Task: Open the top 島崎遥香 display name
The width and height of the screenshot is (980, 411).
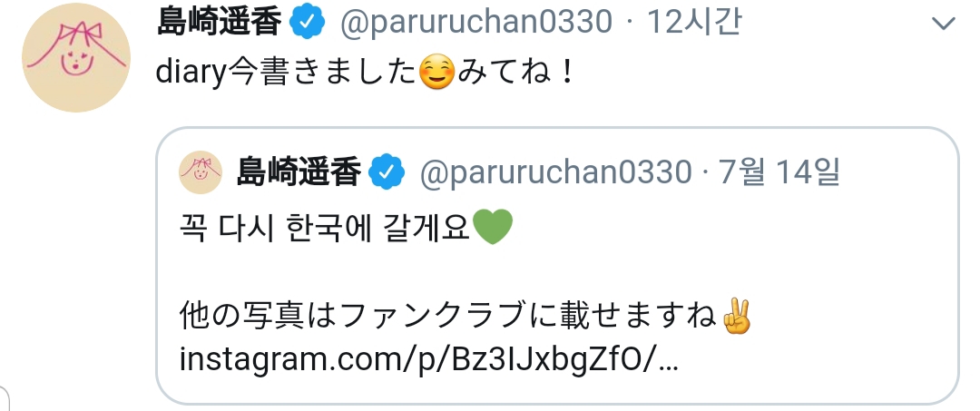Action: [x=220, y=23]
